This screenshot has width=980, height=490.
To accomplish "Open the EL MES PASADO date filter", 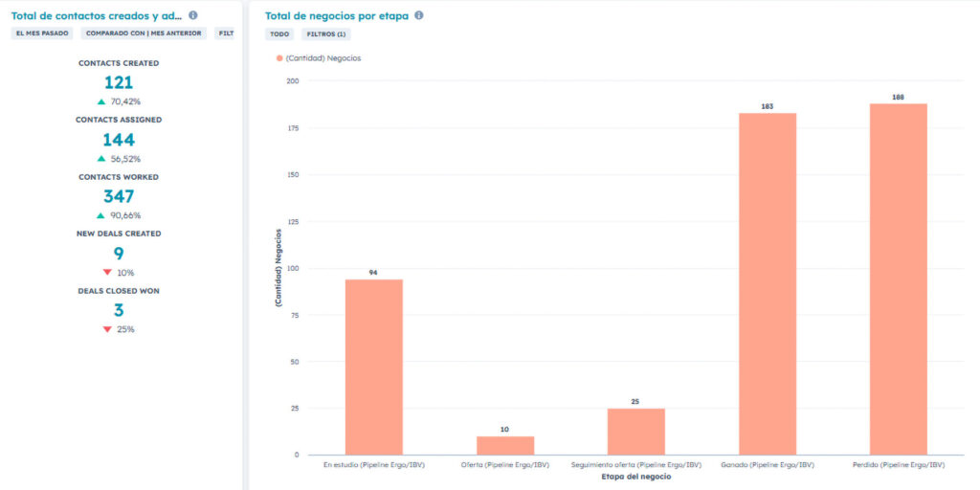I will (x=43, y=33).
